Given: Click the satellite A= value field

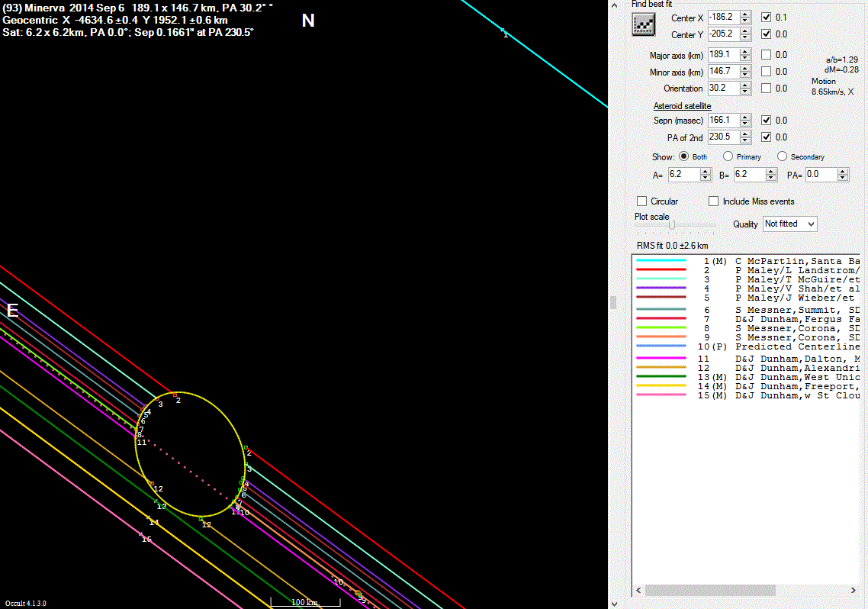Looking at the screenshot, I should point(683,175).
